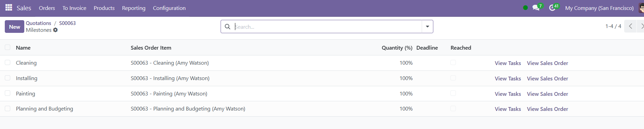Viewport: 644px width, 129px height.
Task: Open the conversations messages icon
Action: (536, 8)
